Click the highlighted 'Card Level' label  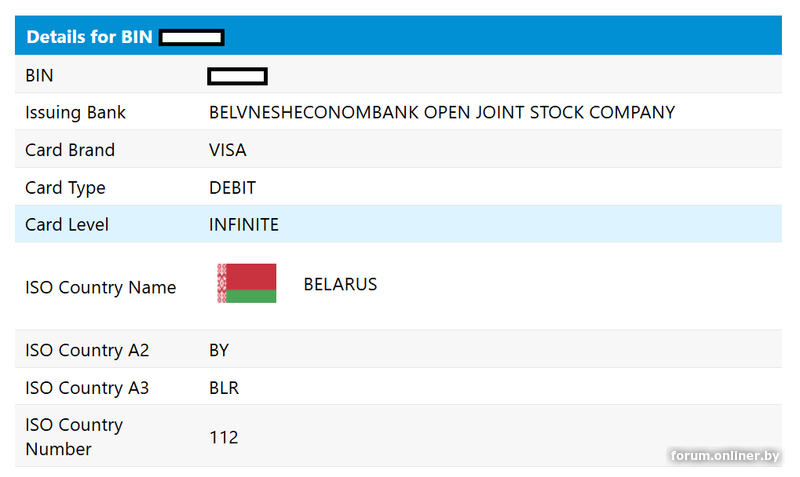tap(67, 225)
